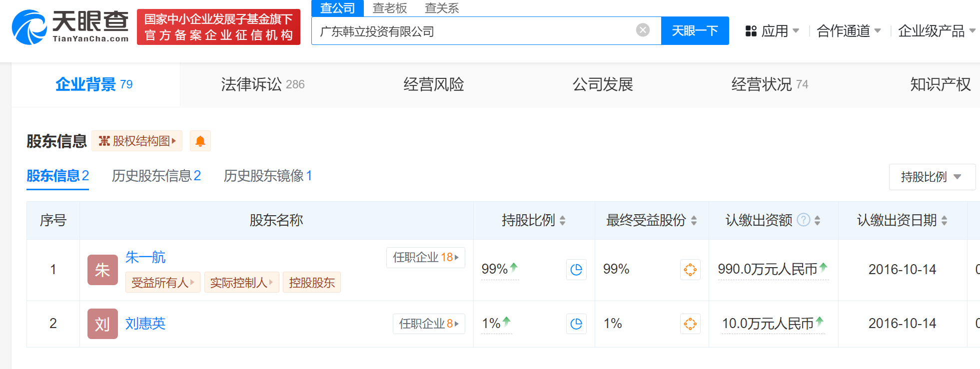Click the TianYanCha logo
Screen dimensions: 980x369
(70, 27)
